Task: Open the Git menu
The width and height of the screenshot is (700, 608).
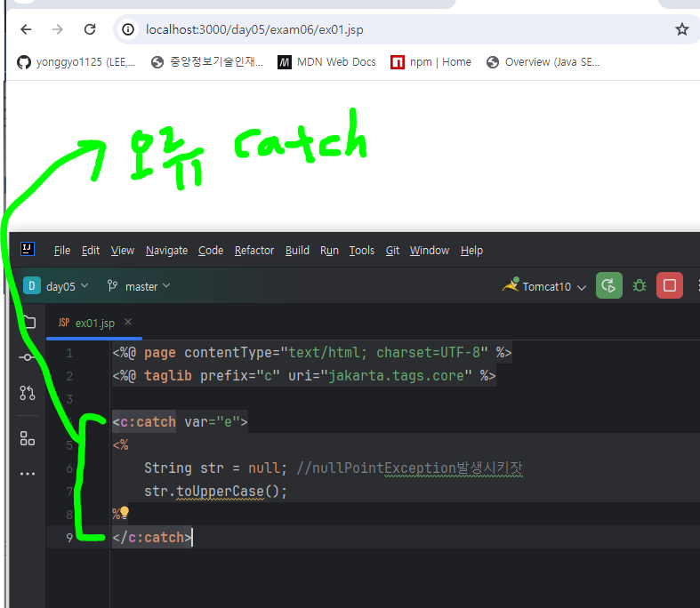Action: pyautogui.click(x=392, y=251)
